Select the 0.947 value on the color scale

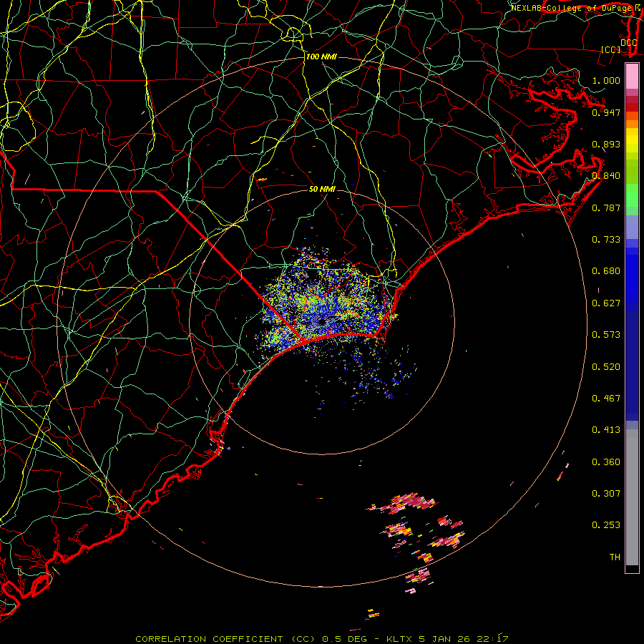tap(606, 112)
